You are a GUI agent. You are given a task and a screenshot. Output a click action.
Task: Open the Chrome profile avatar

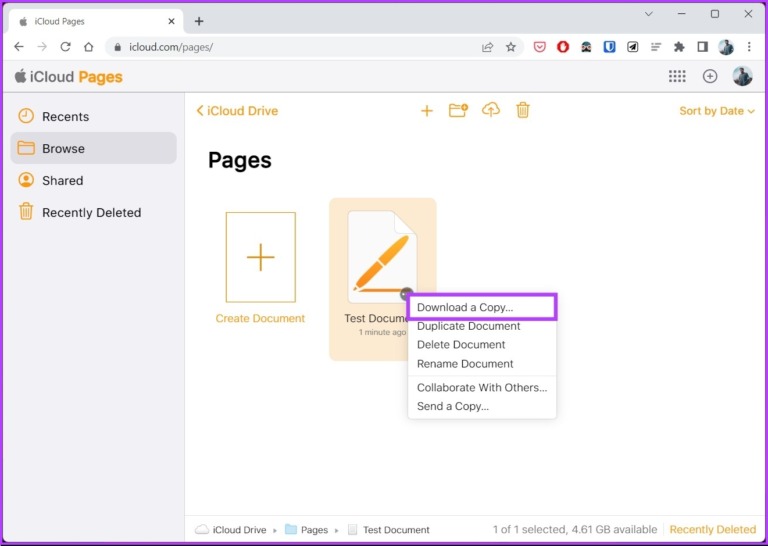(726, 47)
